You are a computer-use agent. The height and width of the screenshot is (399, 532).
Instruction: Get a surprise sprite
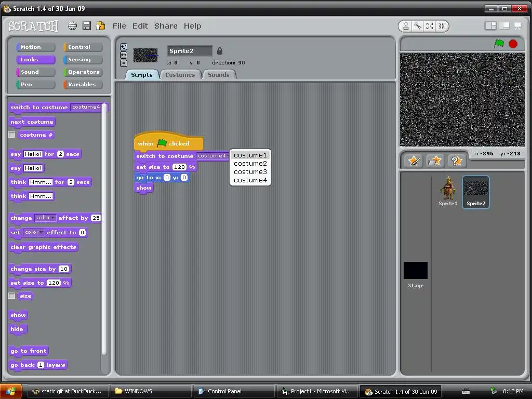[x=456, y=161]
